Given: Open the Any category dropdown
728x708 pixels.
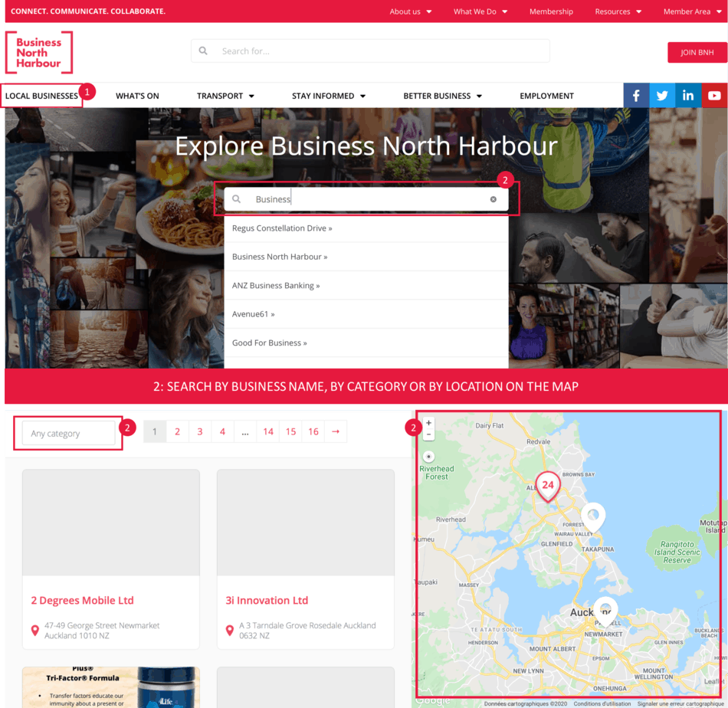Looking at the screenshot, I should (x=68, y=434).
